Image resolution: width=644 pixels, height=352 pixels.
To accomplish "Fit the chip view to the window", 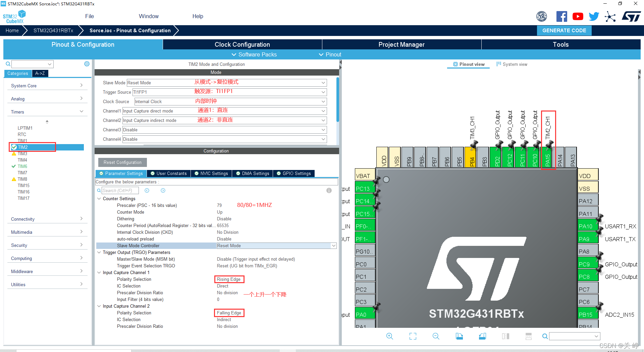I will coord(413,336).
